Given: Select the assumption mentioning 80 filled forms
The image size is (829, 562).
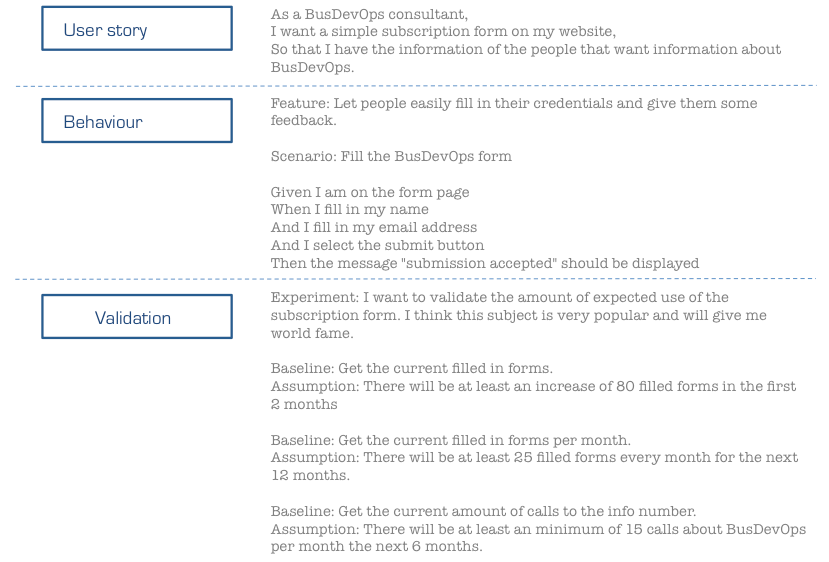Looking at the screenshot, I should [534, 386].
